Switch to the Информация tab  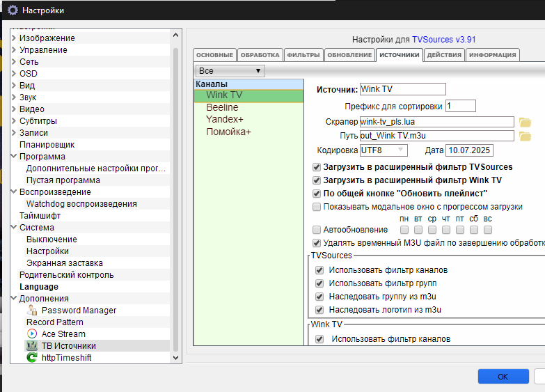(x=493, y=55)
